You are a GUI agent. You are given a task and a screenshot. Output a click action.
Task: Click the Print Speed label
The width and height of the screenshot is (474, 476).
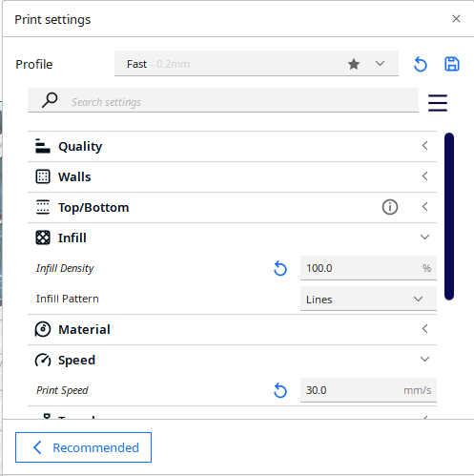pos(62,390)
